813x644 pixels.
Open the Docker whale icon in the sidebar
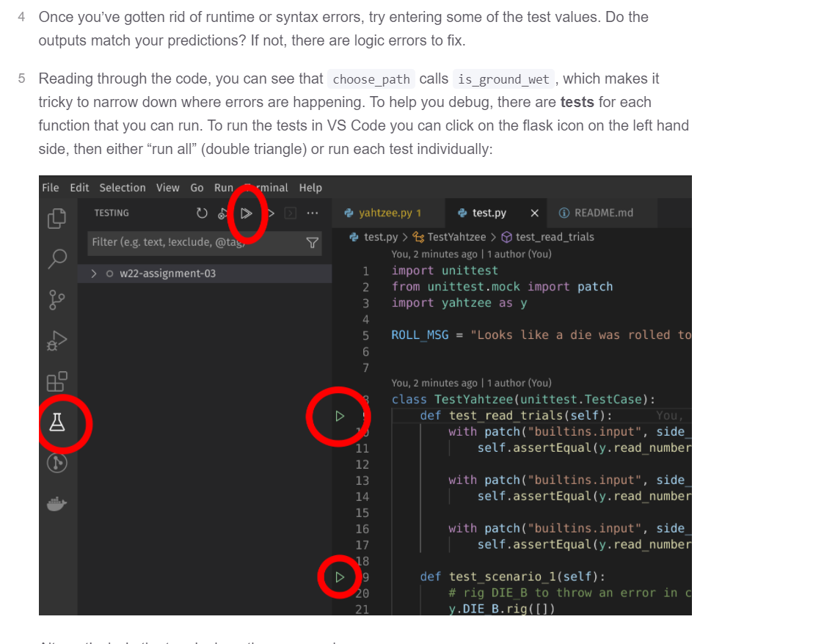[x=57, y=504]
